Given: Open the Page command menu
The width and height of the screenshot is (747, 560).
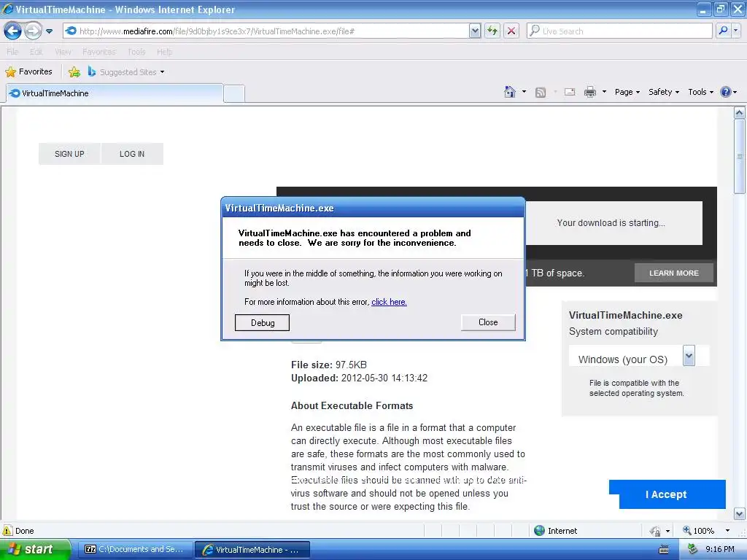Looking at the screenshot, I should click(x=627, y=92).
